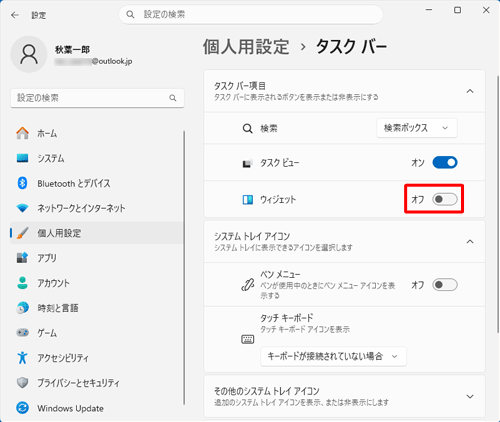Screen dimensions: 500x422
Task: Click the タスク ビュー icon
Action: tap(247, 164)
